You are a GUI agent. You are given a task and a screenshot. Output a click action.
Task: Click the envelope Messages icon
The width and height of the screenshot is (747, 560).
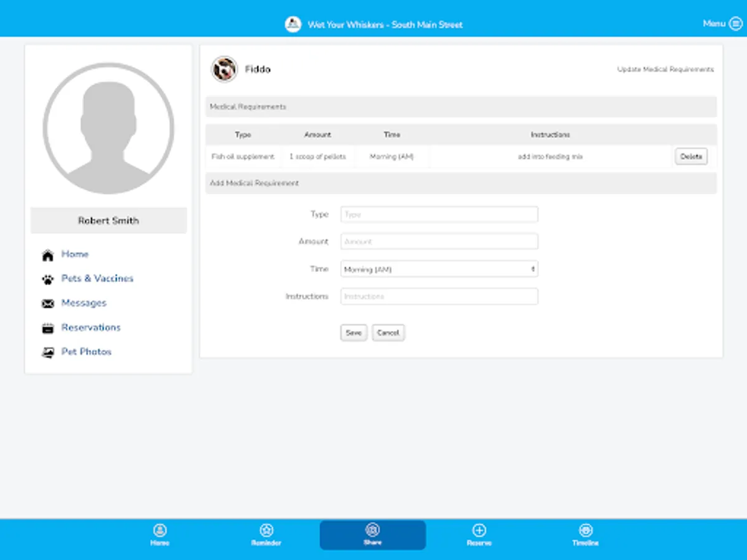47,304
